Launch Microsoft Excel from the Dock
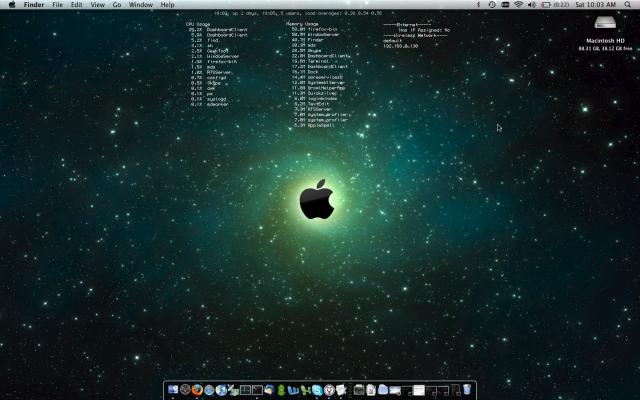640x400 pixels. click(x=306, y=390)
